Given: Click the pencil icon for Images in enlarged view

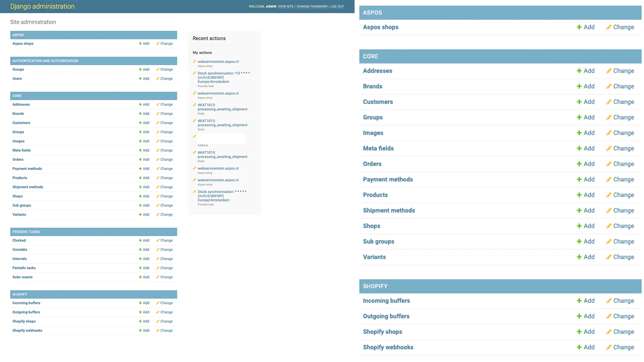Looking at the screenshot, I should coord(609,133).
